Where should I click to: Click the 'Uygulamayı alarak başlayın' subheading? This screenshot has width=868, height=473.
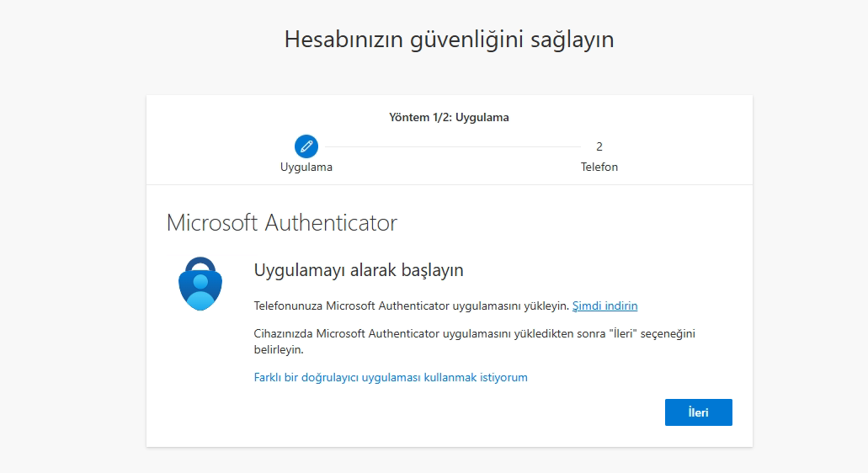pos(358,270)
